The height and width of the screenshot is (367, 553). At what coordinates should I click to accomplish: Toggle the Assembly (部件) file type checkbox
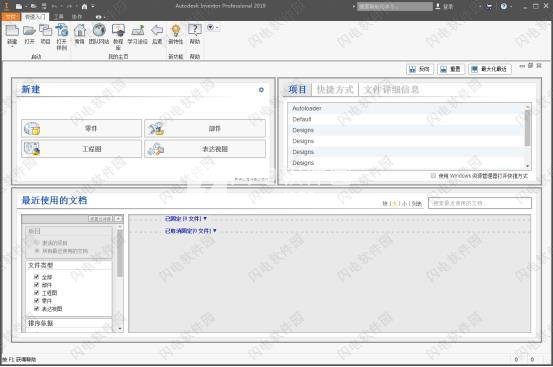(36, 285)
